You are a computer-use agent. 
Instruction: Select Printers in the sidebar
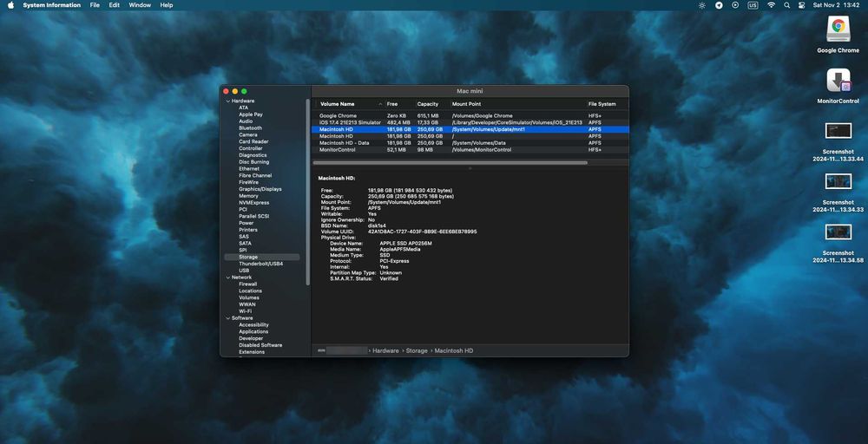pyautogui.click(x=248, y=230)
